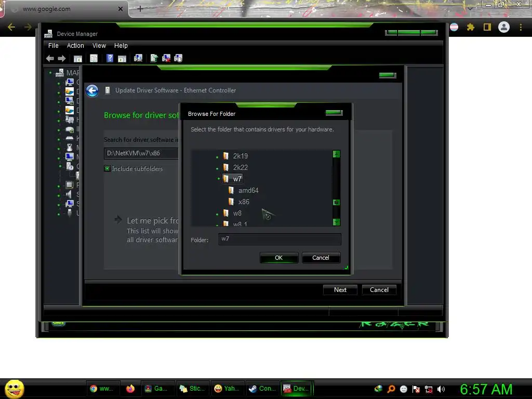This screenshot has width=532, height=399.
Task: Select the highlighted w7 folder
Action: (x=232, y=179)
